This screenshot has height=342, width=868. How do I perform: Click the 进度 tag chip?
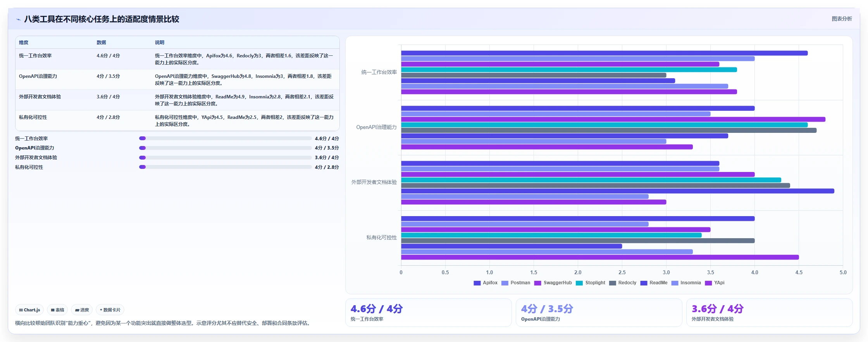point(82,310)
